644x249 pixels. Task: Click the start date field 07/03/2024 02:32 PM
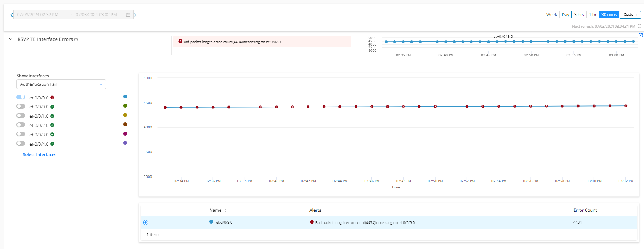click(38, 15)
